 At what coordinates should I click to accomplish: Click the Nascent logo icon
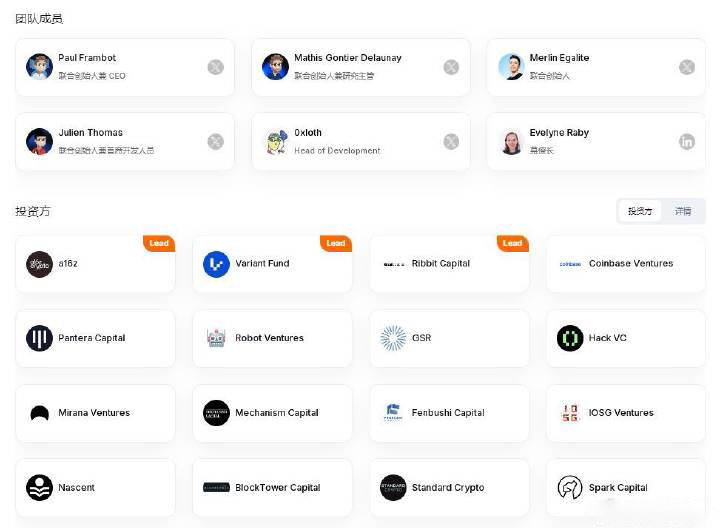coord(39,488)
